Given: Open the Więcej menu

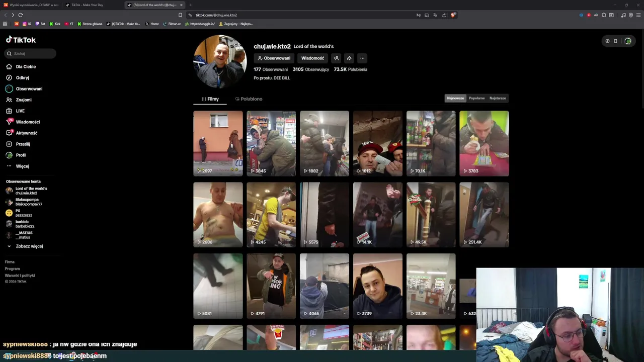Looking at the screenshot, I should tap(18, 166).
